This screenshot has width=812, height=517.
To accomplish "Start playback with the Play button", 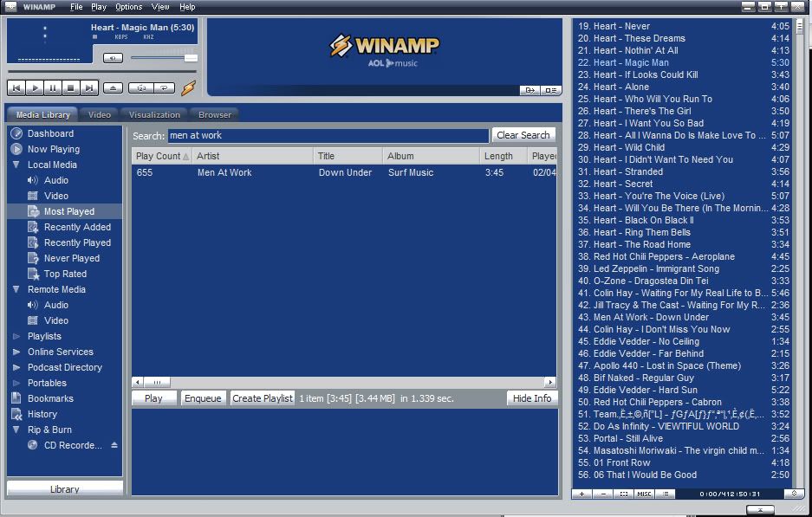I will 35,88.
